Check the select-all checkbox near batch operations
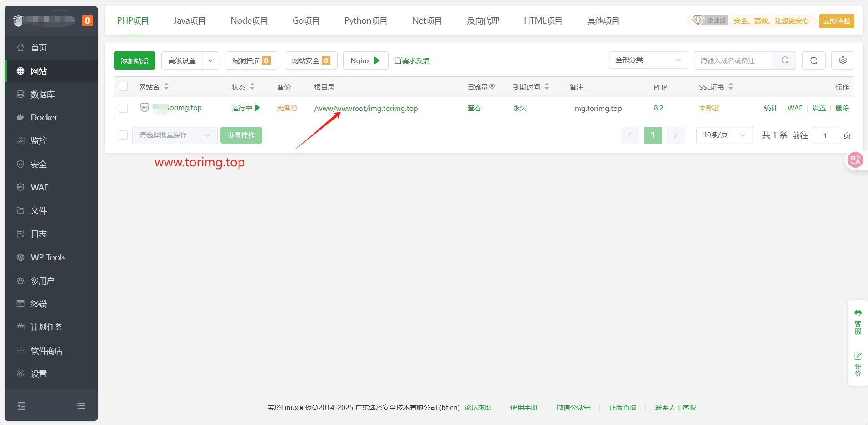Screen dimensions: 868x425 [123, 135]
